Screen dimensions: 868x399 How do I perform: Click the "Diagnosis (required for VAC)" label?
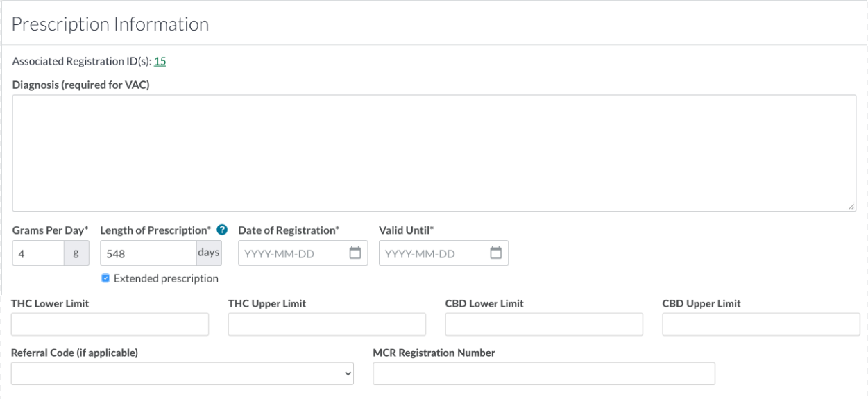[81, 85]
